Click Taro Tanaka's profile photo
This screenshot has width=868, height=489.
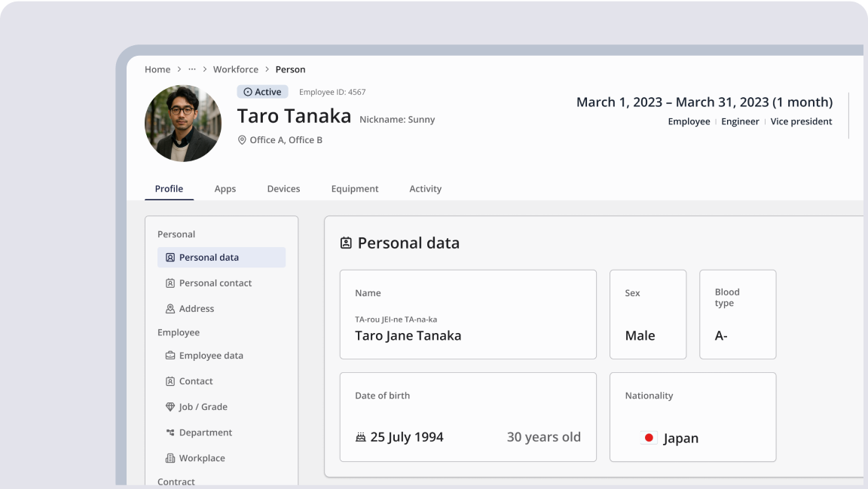[183, 124]
